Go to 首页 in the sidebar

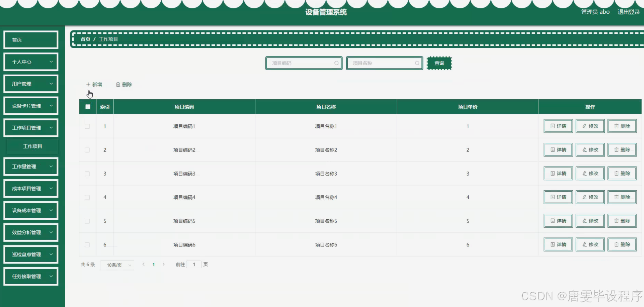click(31, 40)
